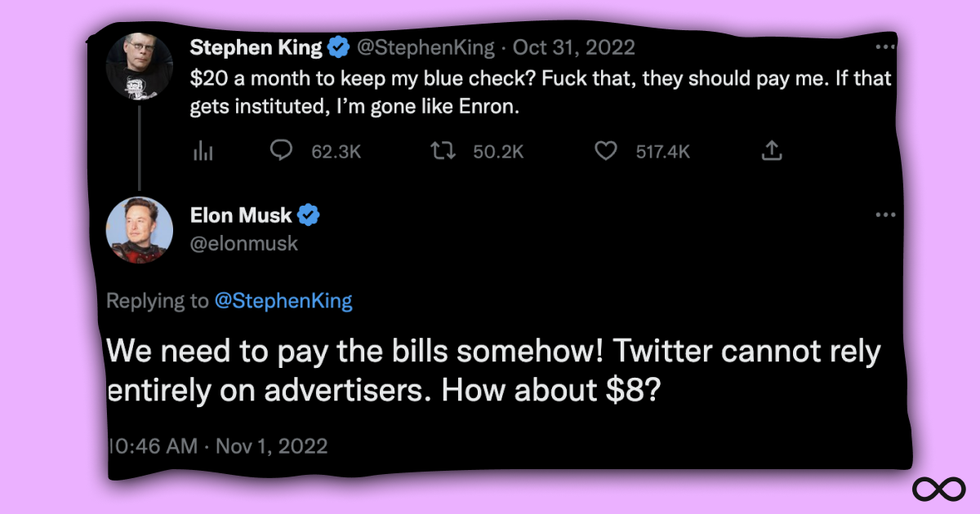This screenshot has height=514, width=980.
Task: Click the 50.2K retweet count
Action: click(x=500, y=151)
